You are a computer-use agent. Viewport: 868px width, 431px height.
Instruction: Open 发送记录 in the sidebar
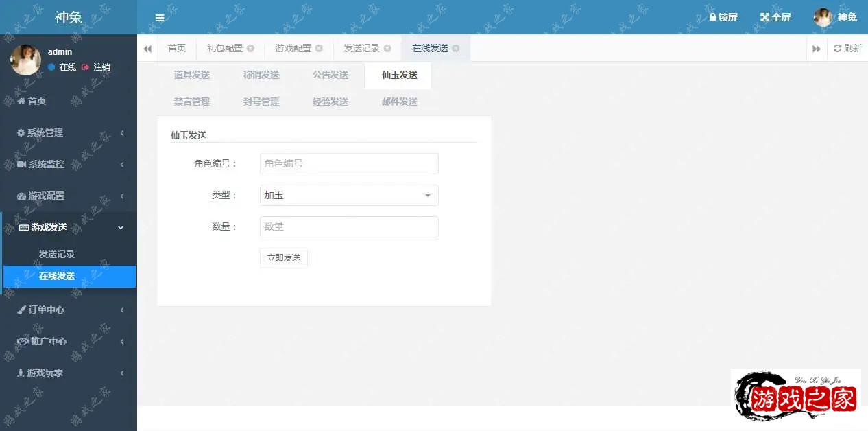click(x=57, y=254)
